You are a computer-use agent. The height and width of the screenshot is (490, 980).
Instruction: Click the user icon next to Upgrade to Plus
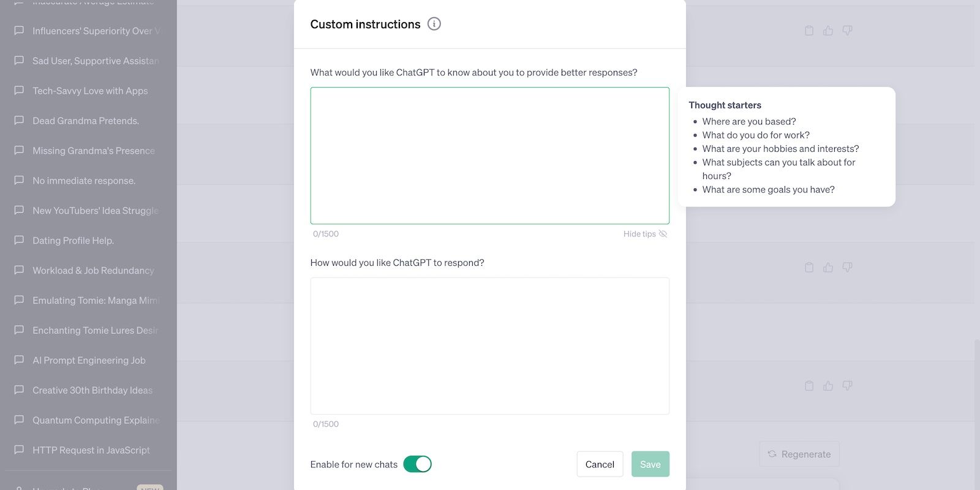point(18,488)
